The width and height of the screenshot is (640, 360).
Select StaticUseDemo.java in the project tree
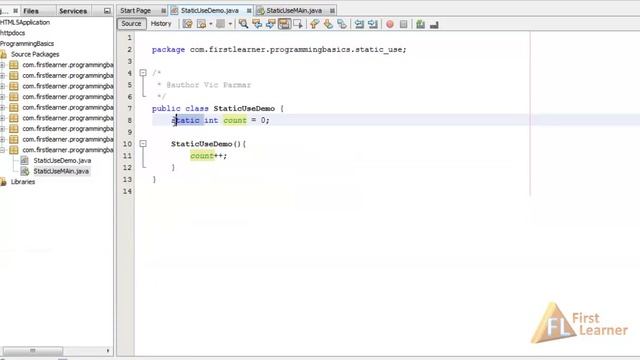[62, 160]
